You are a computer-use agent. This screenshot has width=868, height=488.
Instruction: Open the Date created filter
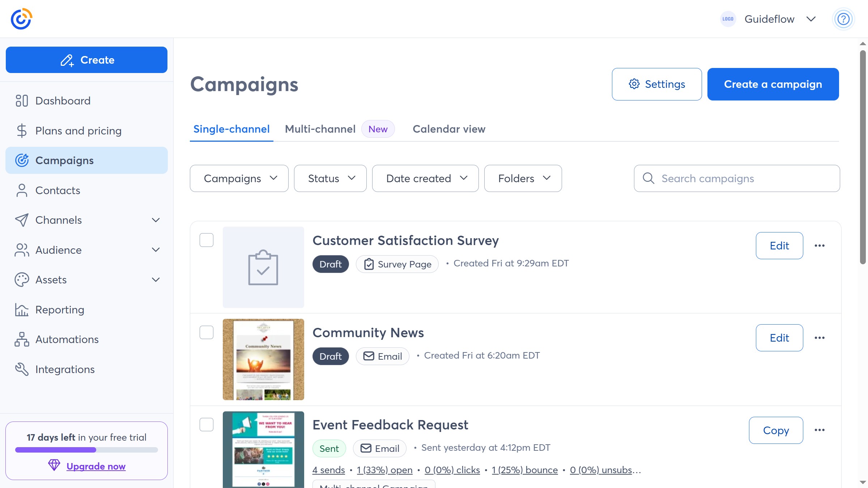(425, 178)
